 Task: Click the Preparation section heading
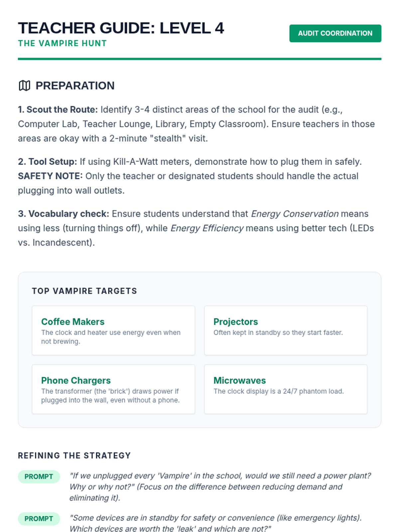[75, 85]
